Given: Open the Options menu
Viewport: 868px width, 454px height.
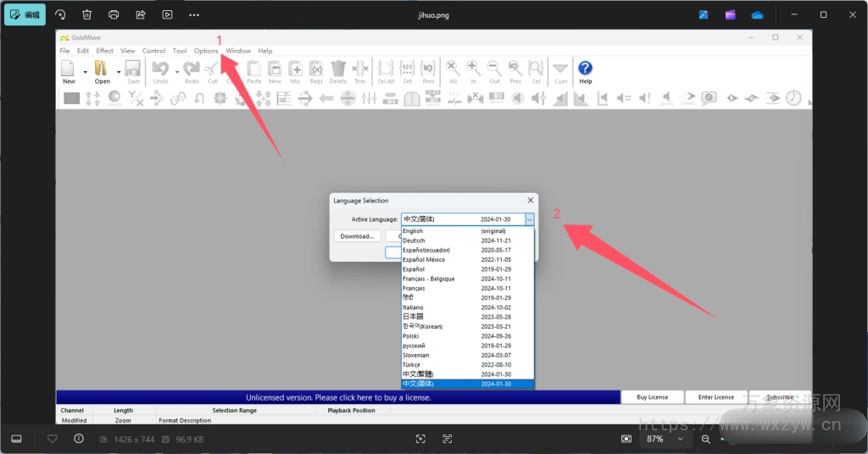Looking at the screenshot, I should point(206,51).
